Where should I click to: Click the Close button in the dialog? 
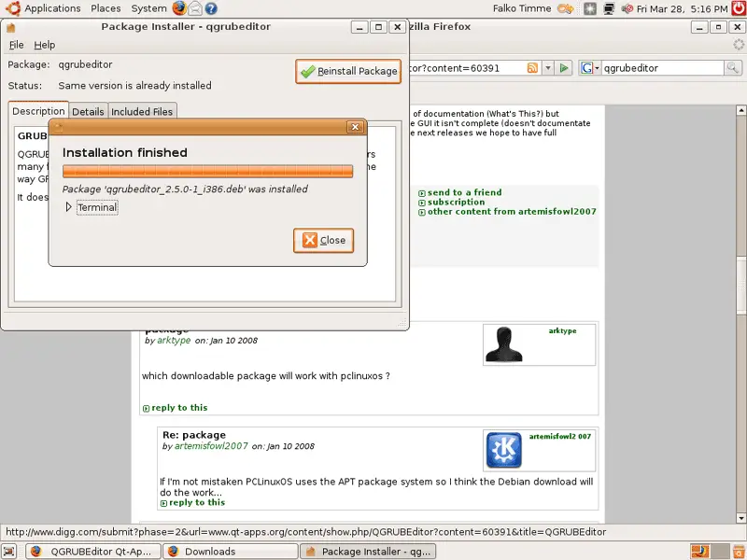pyautogui.click(x=323, y=240)
